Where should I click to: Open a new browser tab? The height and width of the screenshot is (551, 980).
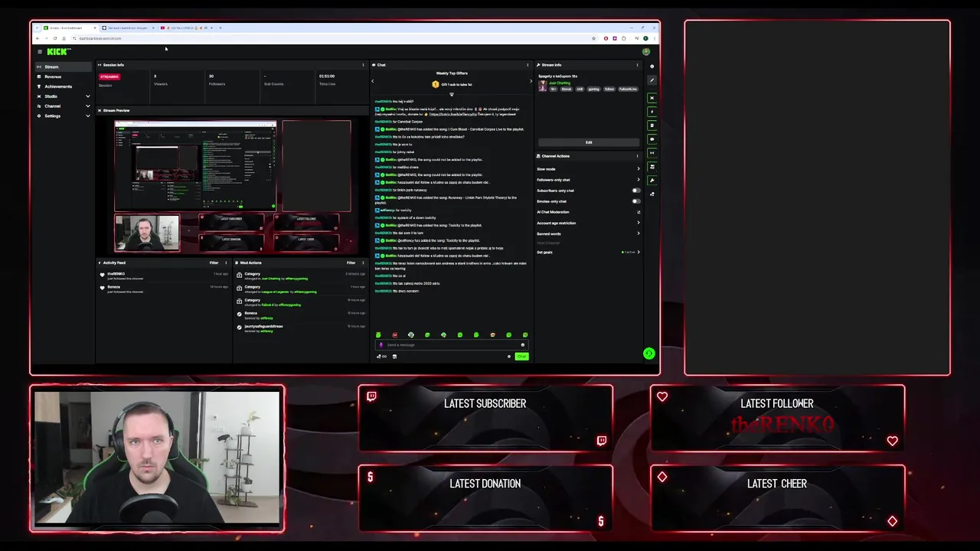click(x=220, y=28)
